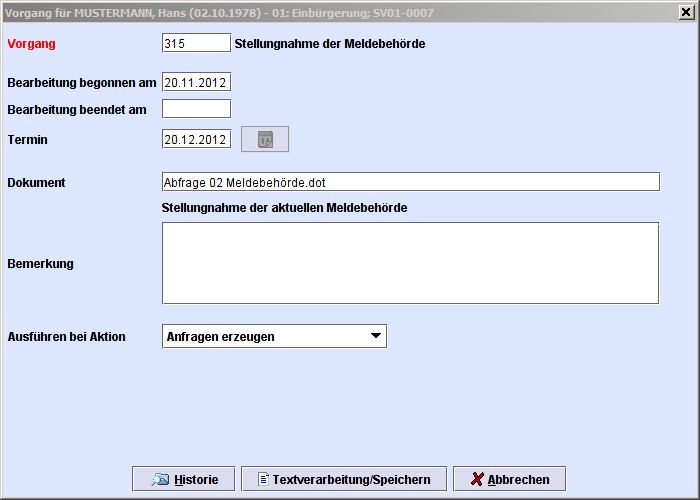Click the red Vorgang label
This screenshot has height=500, width=700.
click(x=31, y=44)
